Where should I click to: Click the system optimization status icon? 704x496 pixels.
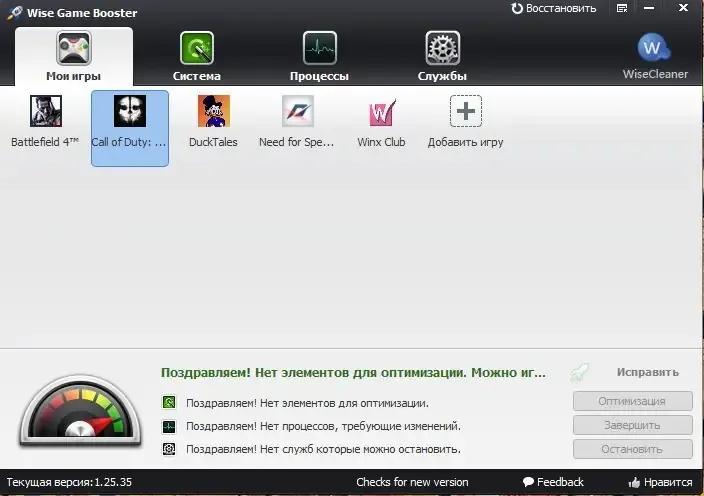click(x=169, y=402)
